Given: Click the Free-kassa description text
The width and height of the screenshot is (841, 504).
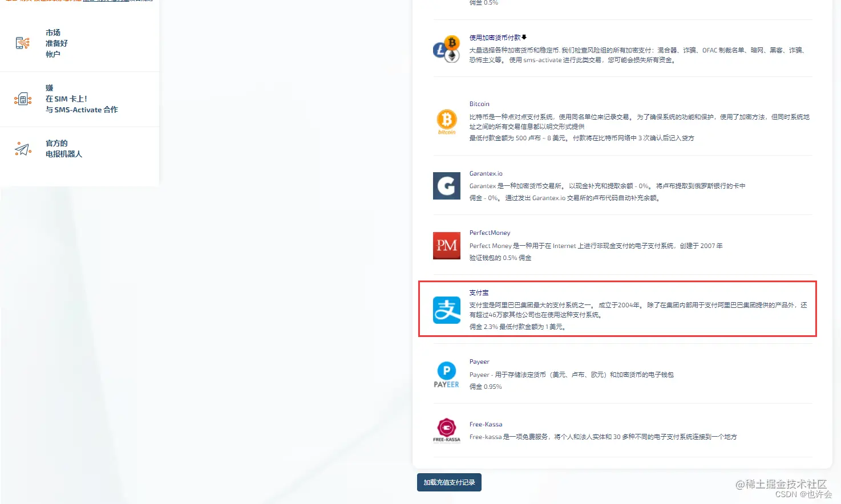Looking at the screenshot, I should (x=603, y=437).
